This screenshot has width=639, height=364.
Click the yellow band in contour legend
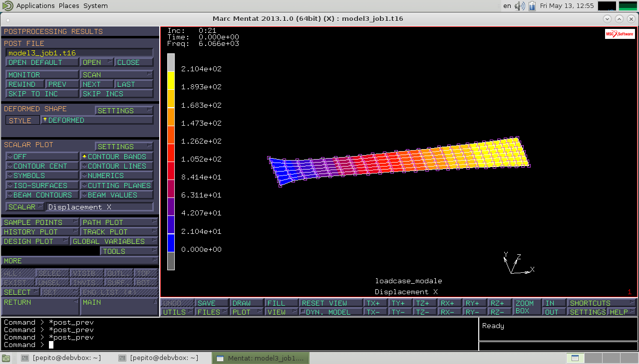coord(171,80)
